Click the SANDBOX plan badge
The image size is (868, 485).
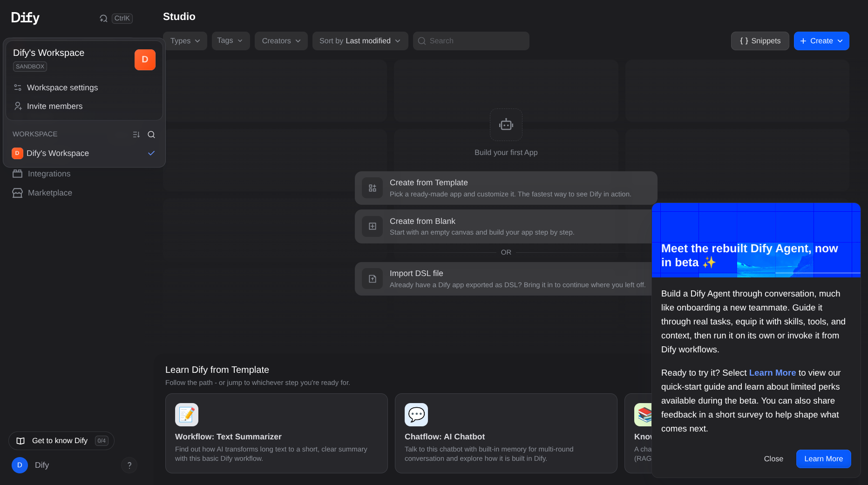[x=30, y=67]
